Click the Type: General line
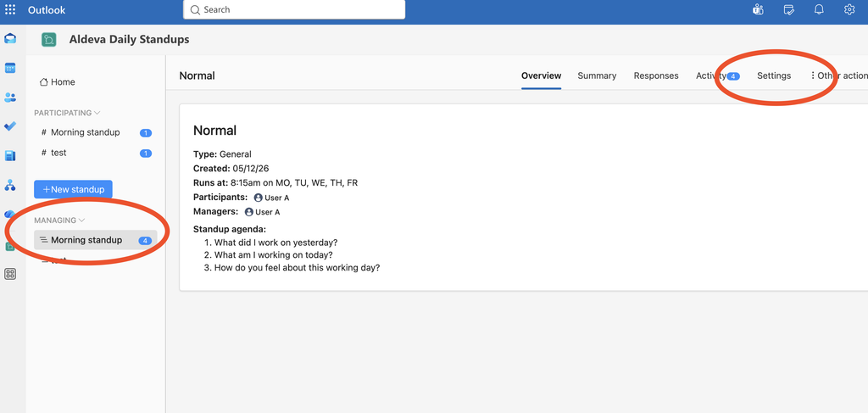Viewport: 868px width, 413px height. pos(222,154)
